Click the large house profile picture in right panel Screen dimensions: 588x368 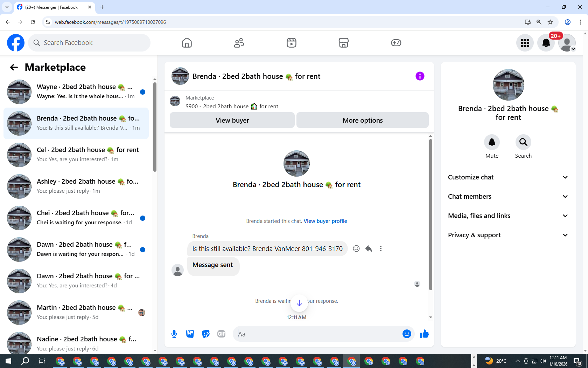(508, 85)
